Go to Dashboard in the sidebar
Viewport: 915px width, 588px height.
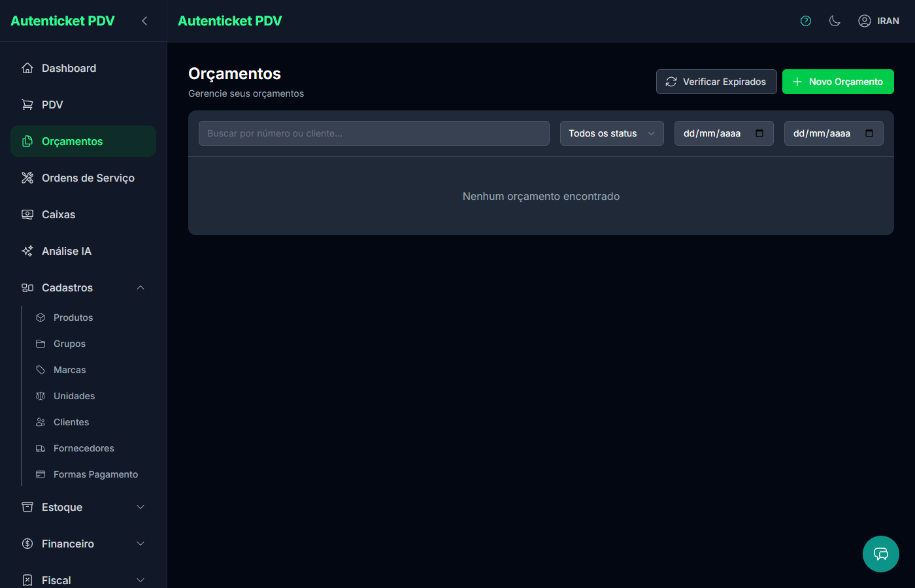click(69, 68)
